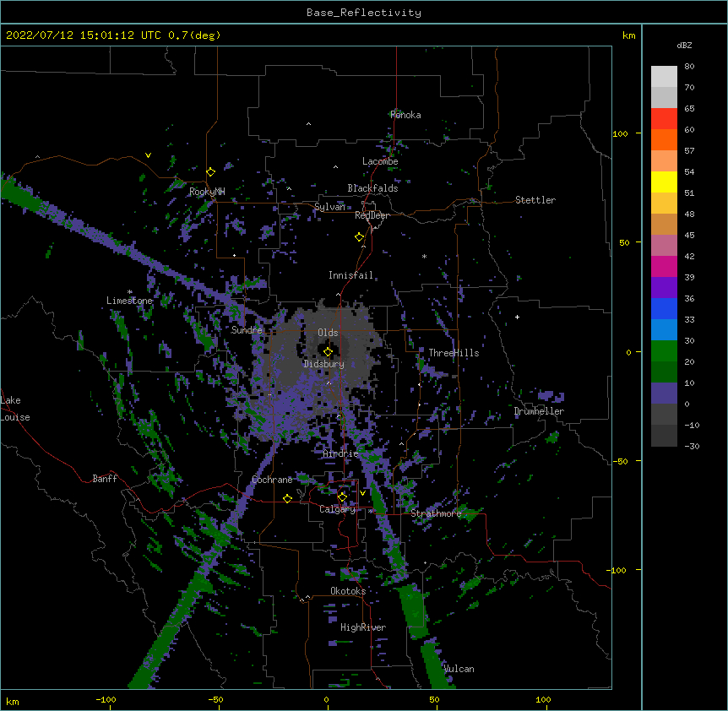Pick the 30 dBZ green legend swatch
This screenshot has height=711, width=728.
pyautogui.click(x=664, y=350)
